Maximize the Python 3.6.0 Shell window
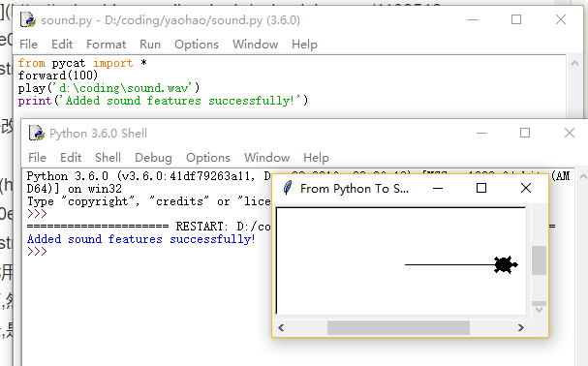Screen dimensions: 588x366 tap(525, 133)
